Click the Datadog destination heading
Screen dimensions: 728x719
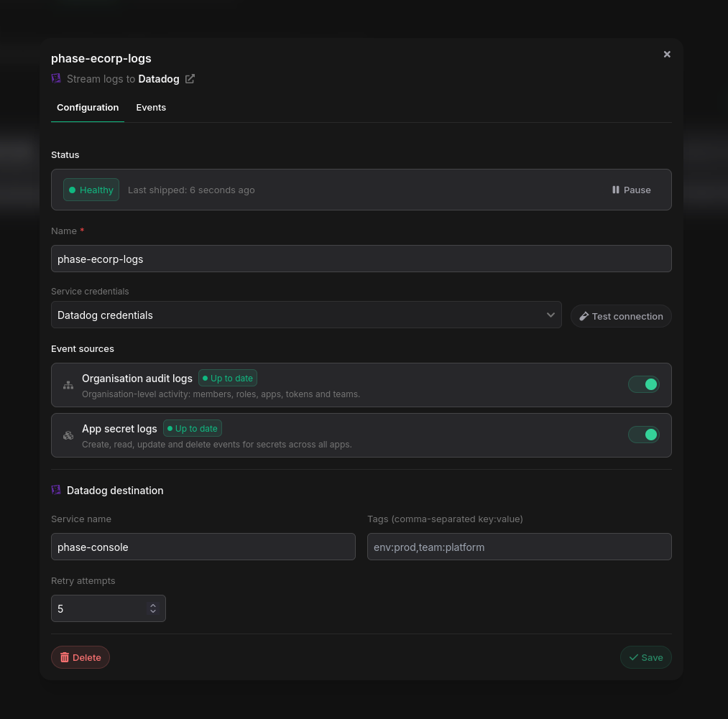click(115, 491)
